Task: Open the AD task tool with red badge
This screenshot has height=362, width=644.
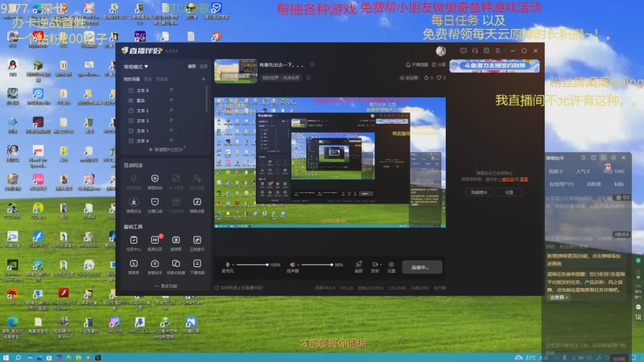Action: coord(155,243)
